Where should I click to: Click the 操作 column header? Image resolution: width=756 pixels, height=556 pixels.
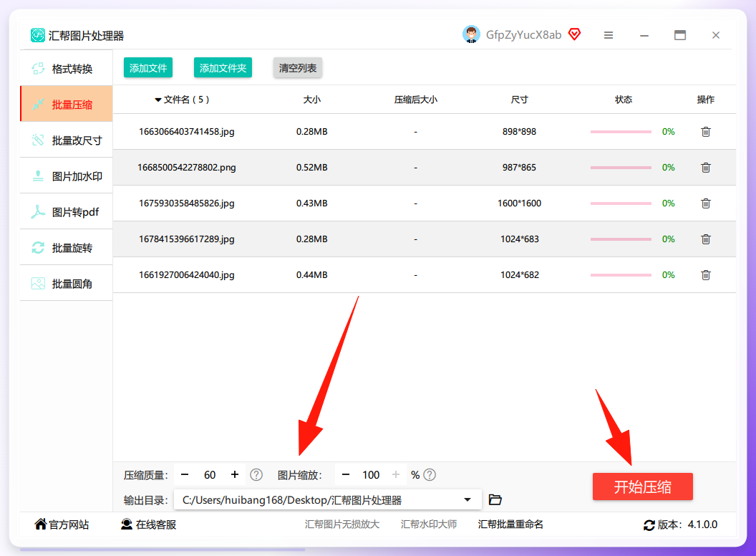[x=705, y=100]
